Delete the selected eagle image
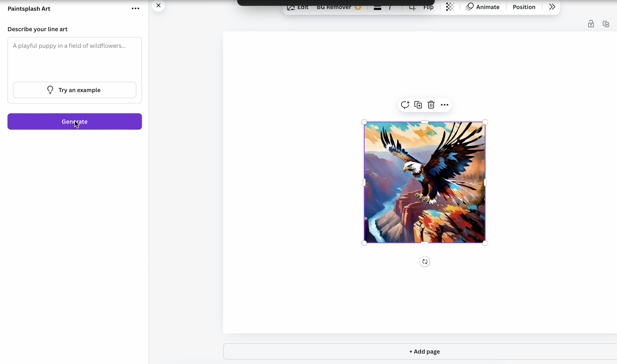The image size is (617, 364). (431, 105)
